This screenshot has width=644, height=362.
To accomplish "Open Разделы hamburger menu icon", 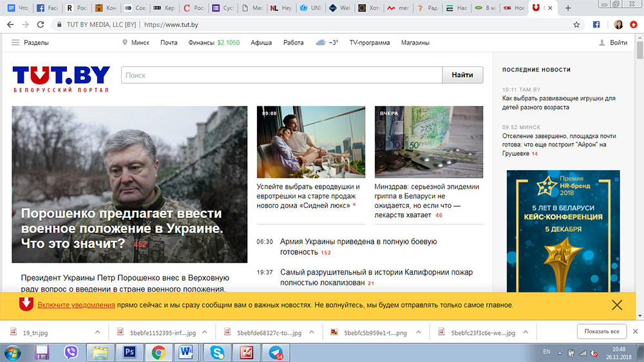I will point(15,43).
